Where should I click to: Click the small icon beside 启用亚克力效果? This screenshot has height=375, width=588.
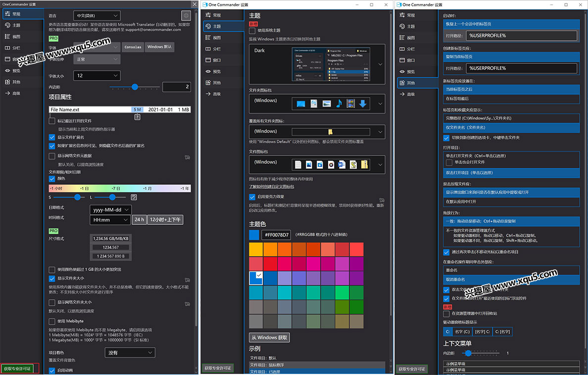click(x=382, y=200)
